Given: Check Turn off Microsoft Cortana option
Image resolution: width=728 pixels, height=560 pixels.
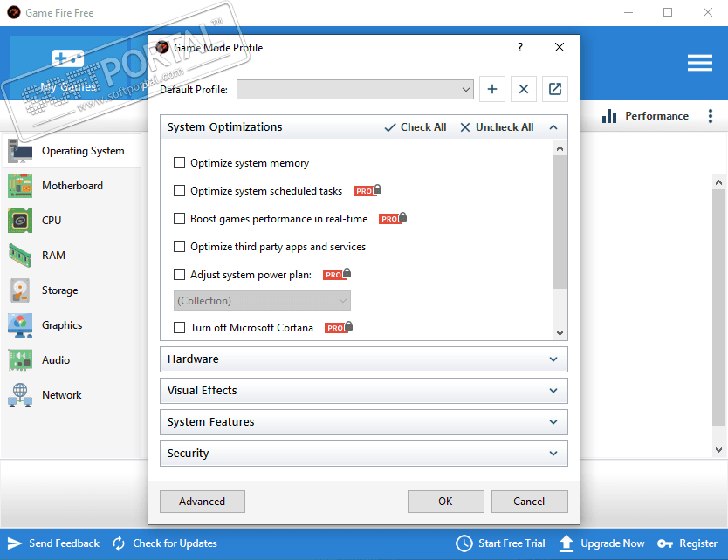Looking at the screenshot, I should pos(179,328).
